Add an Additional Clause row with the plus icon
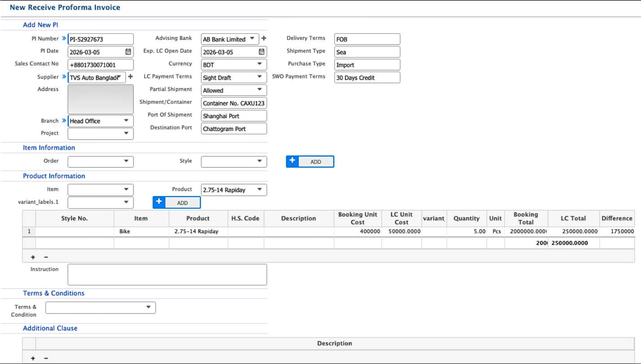Viewport: 641px width, 364px height. coord(33,358)
